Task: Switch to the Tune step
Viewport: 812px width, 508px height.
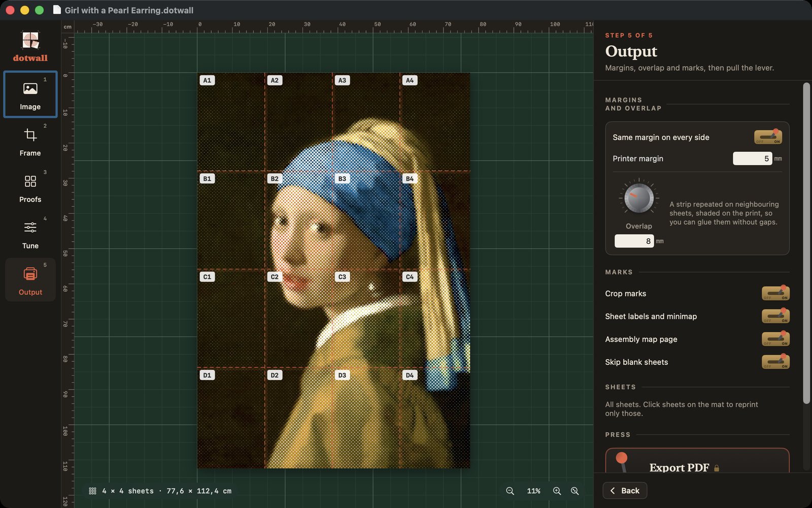Action: pyautogui.click(x=30, y=233)
